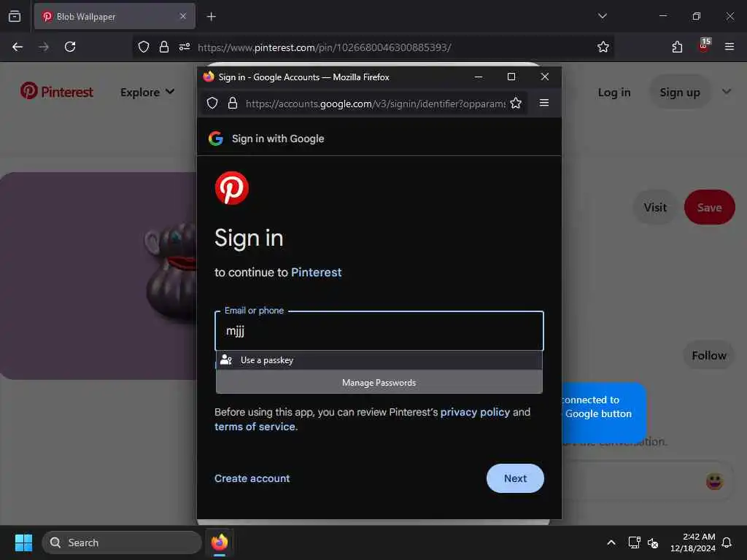Open permissions icon in main address bar
This screenshot has height=560, width=747.
click(x=185, y=47)
